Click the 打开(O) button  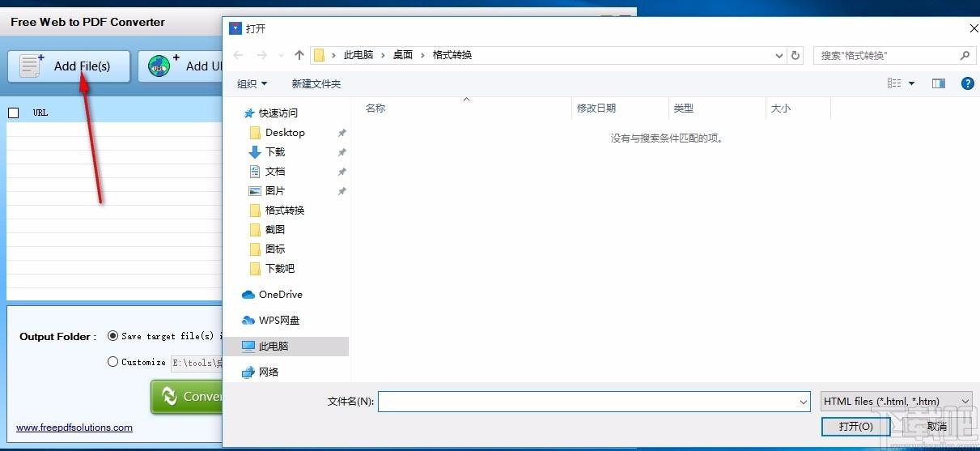(856, 427)
